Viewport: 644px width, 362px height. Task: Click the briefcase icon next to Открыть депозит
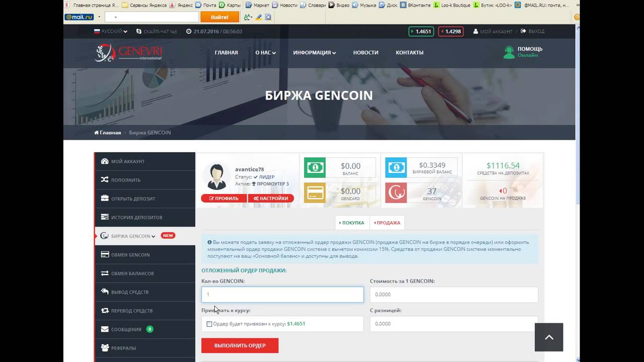(x=105, y=198)
